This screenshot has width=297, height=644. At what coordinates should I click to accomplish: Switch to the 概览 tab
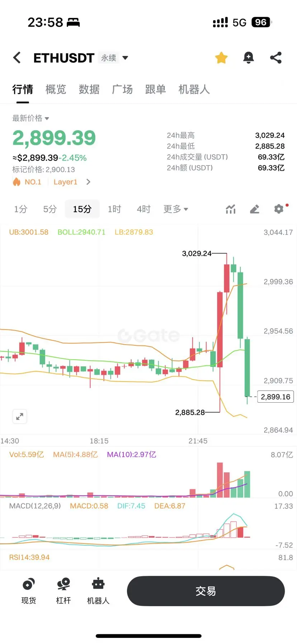(56, 89)
